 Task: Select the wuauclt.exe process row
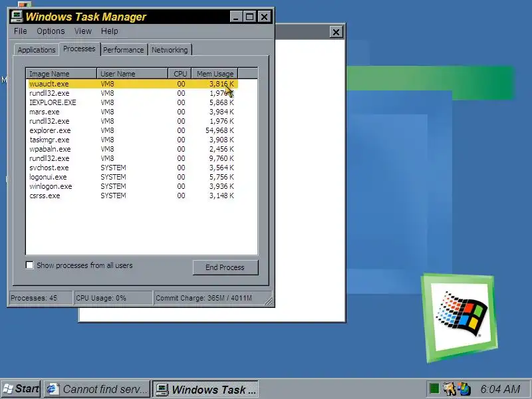point(133,84)
